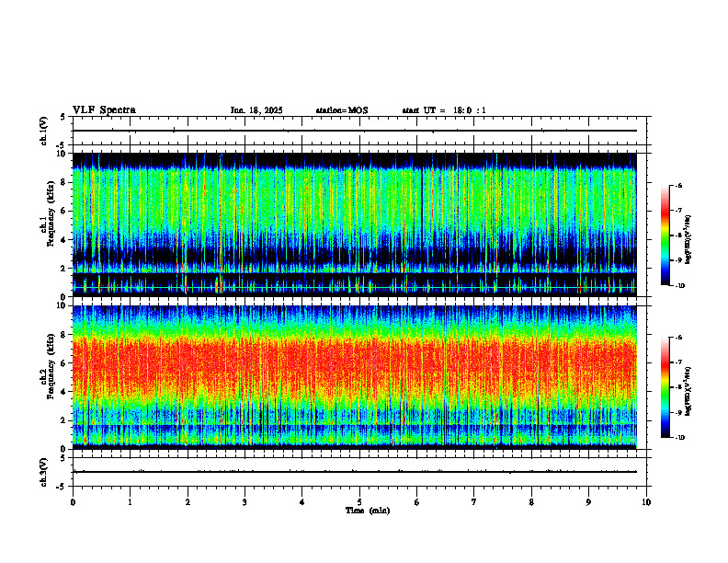728x563 pixels.
Task: Click the green band in the ch.1 spectrogram
Action: pos(355,200)
